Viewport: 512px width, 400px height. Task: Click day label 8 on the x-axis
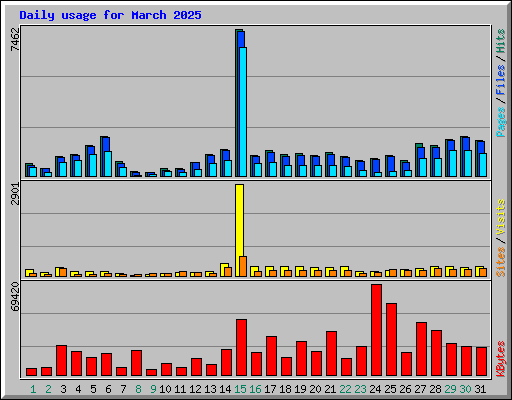138,389
